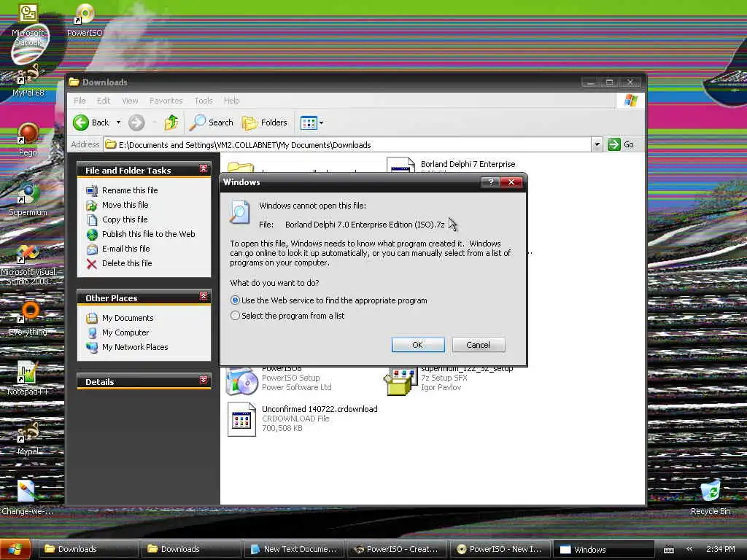
Task: Switch to the first Downloads taskbar item
Action: (88, 549)
